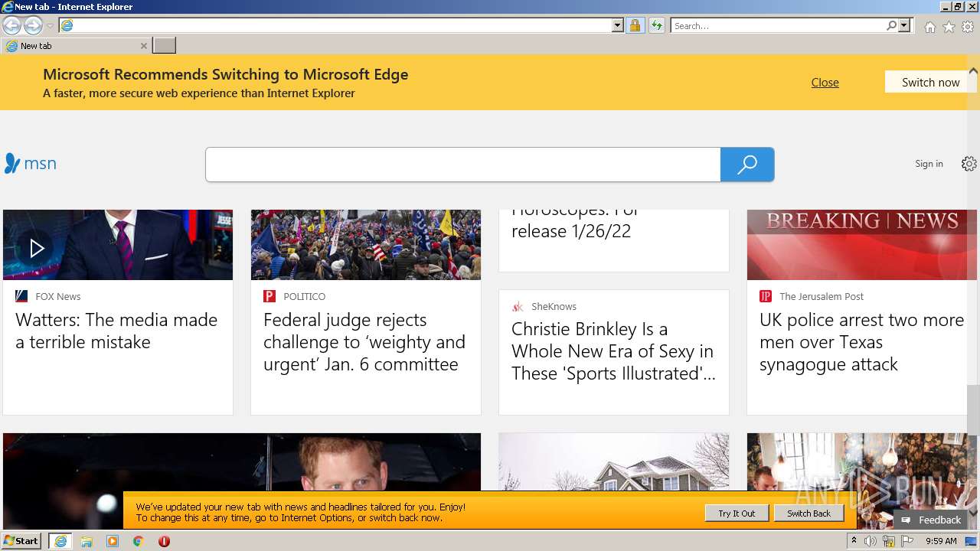The image size is (980, 551).
Task: Click Internet Explorer taskbar icon
Action: coord(60,541)
